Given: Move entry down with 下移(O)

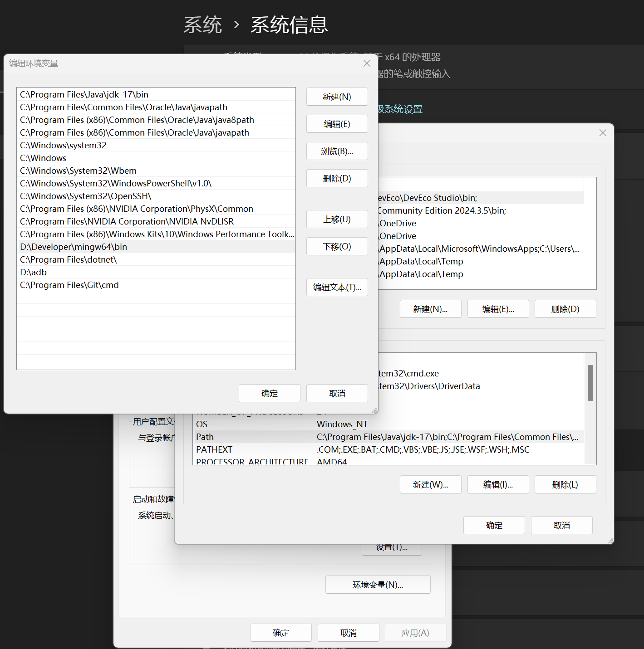Looking at the screenshot, I should coord(337,246).
